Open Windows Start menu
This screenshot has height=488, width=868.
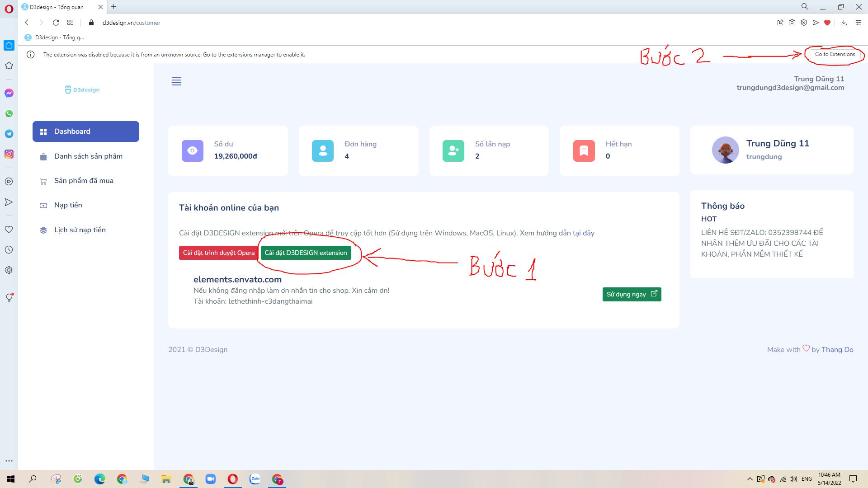11,479
